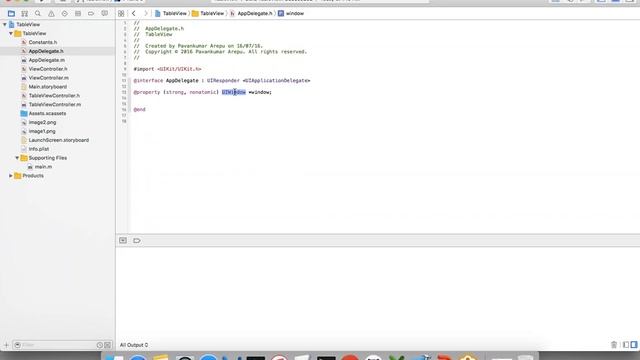The height and width of the screenshot is (360, 640).
Task: Click the 'Created by' comment line
Action: point(199,46)
